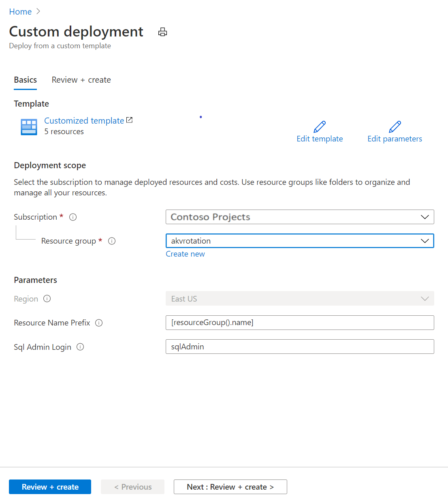Click the Customized template grid icon

(x=28, y=126)
